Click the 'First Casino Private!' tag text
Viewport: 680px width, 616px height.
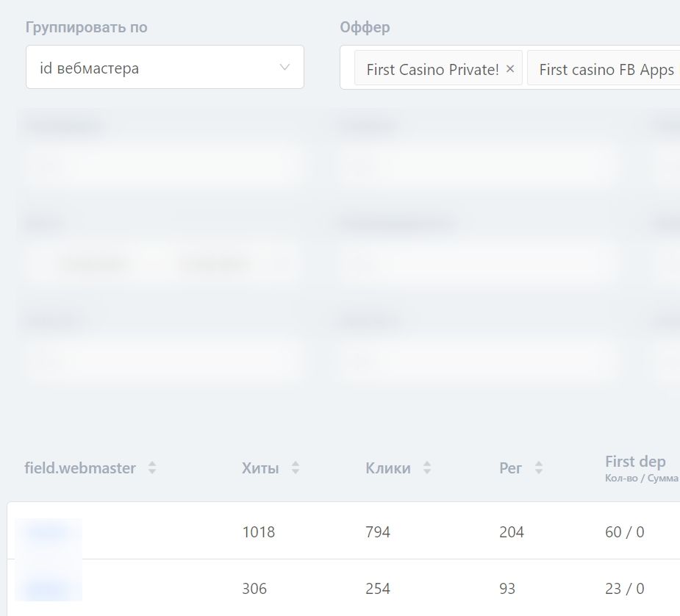pos(432,69)
